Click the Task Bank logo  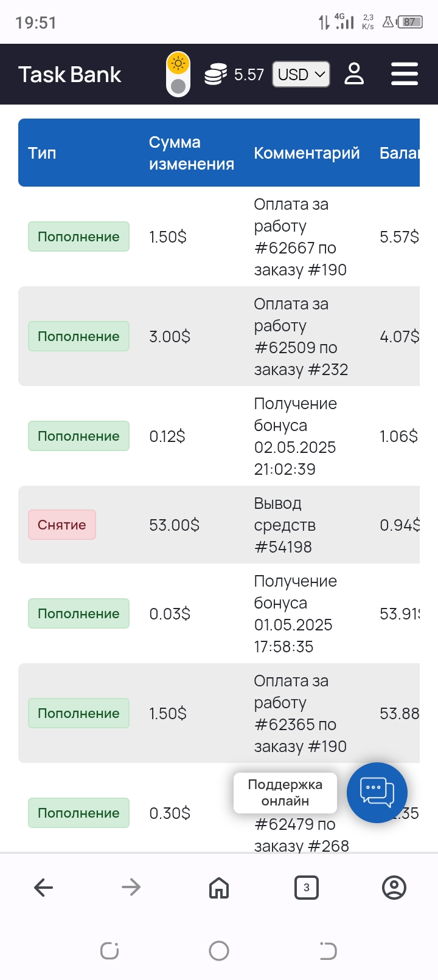click(x=70, y=74)
